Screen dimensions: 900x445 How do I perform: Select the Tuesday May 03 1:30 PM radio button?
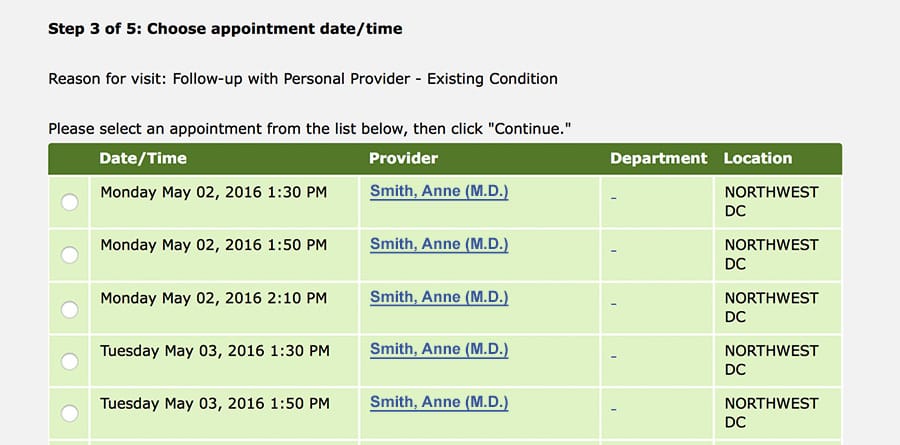click(69, 362)
